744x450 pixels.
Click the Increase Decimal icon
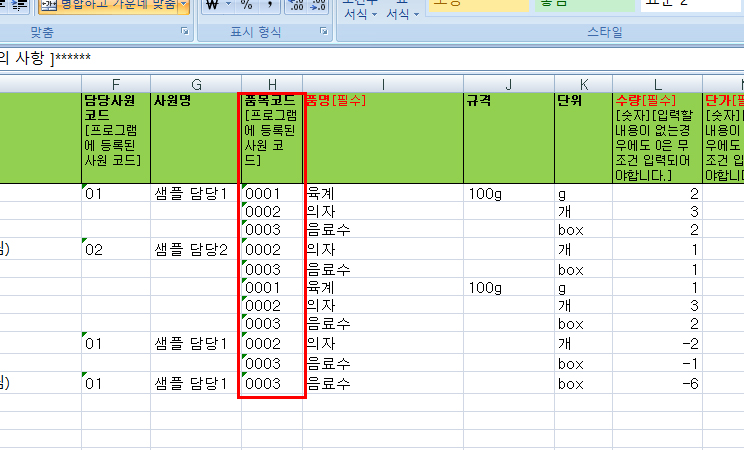click(x=295, y=5)
